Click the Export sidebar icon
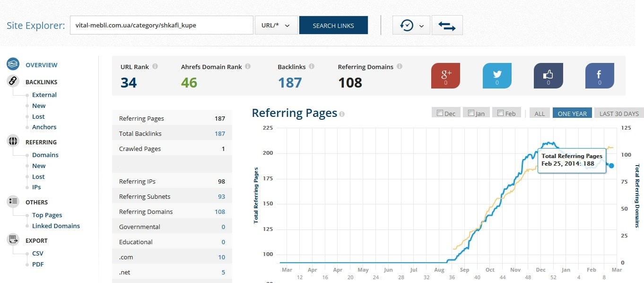This screenshot has height=283, width=644. [x=13, y=240]
